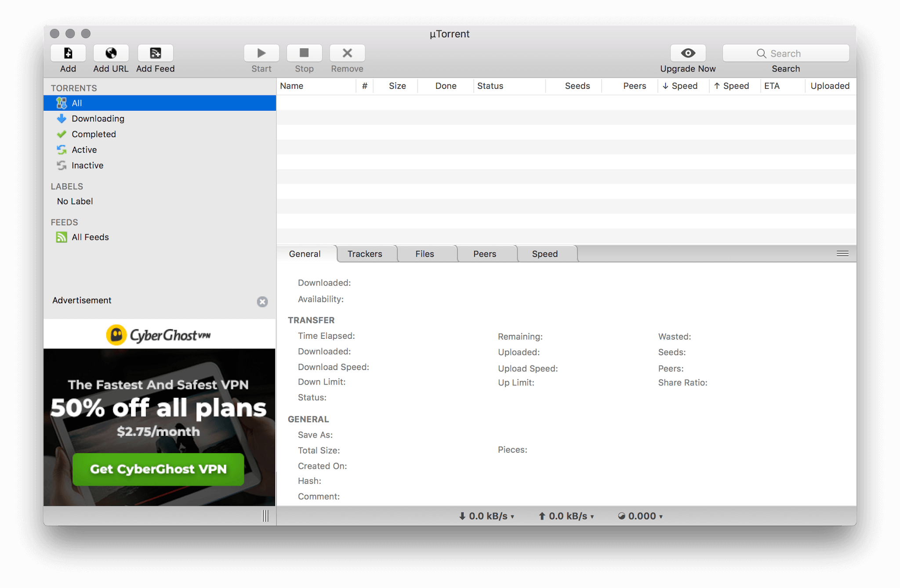The width and height of the screenshot is (900, 588).
Task: Close the advertisement panel
Action: tap(262, 301)
